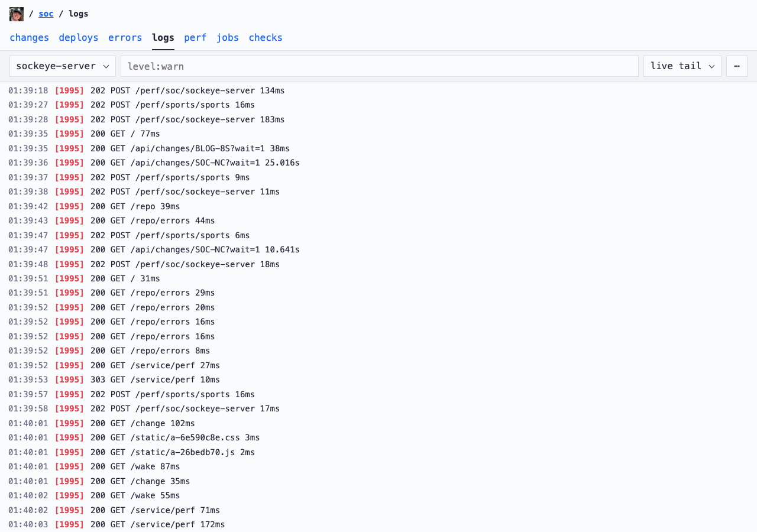Click the log line 'GET /api/changes/SOC-NC?wait=1 10.641s'

point(378,249)
